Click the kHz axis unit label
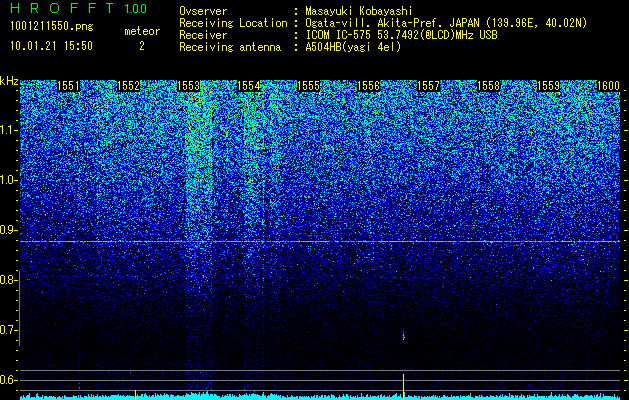Viewport: 629px width, 400px height. pos(9,81)
